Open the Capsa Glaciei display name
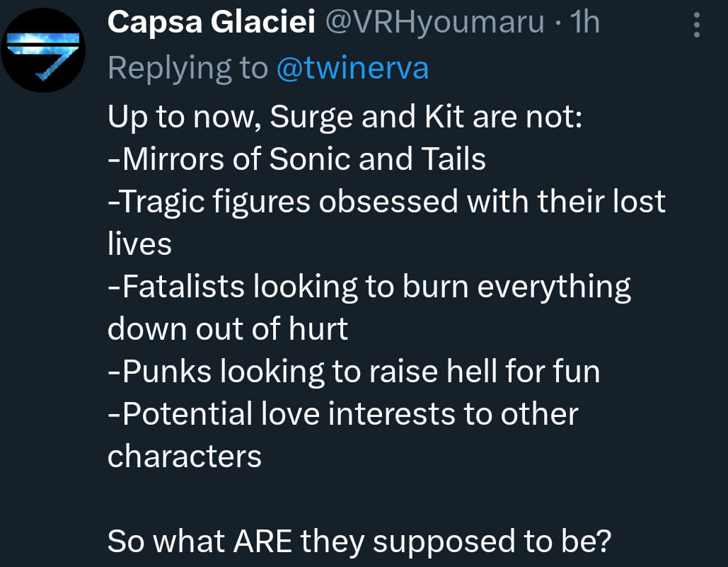Screen dimensions: 728x567 coord(212,22)
